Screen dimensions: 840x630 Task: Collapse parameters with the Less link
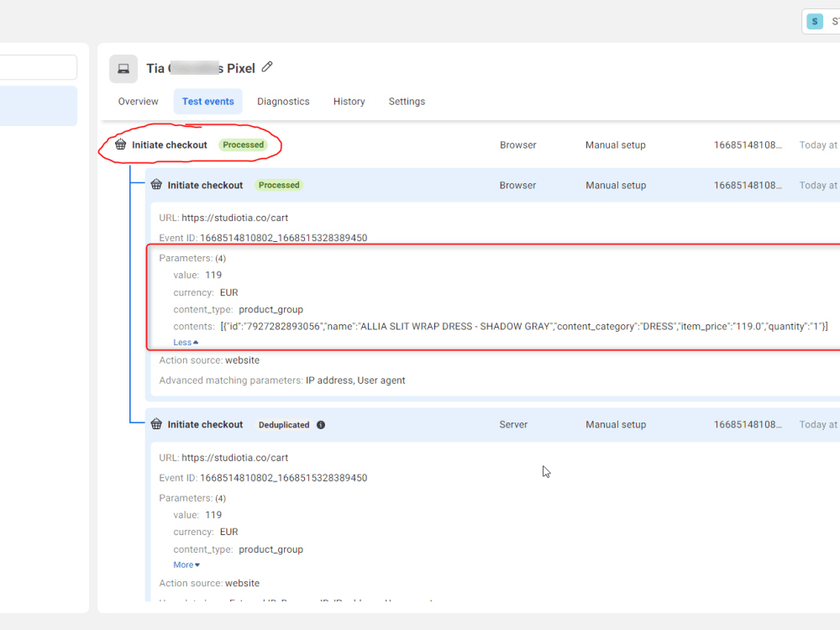point(186,343)
